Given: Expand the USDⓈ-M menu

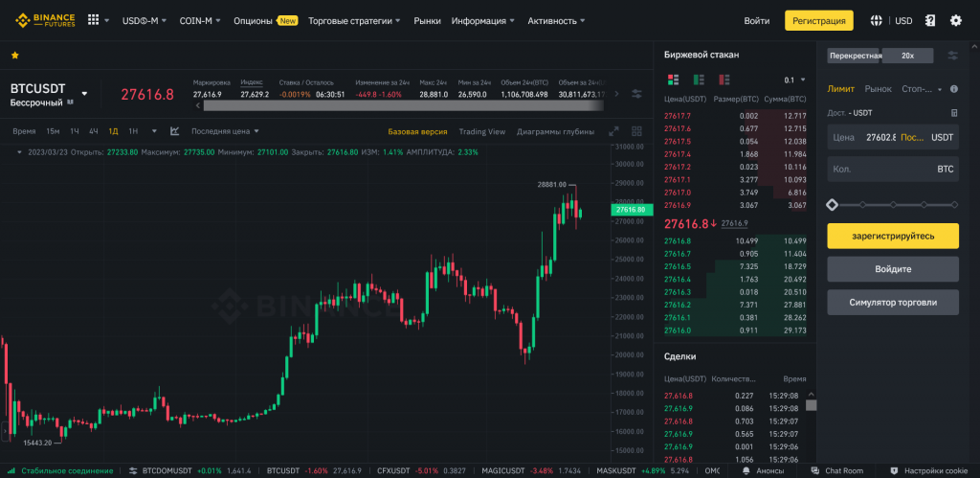Looking at the screenshot, I should click(x=145, y=21).
